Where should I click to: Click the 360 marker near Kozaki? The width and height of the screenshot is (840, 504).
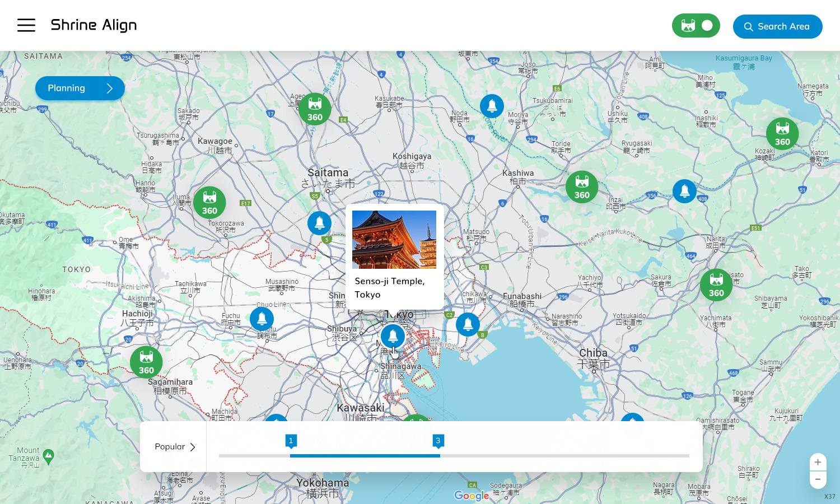pyautogui.click(x=782, y=134)
